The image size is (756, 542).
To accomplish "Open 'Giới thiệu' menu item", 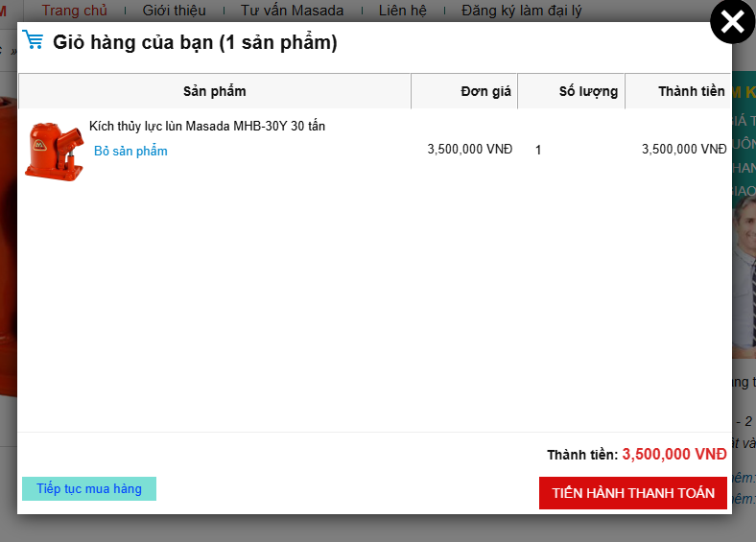I will [x=174, y=11].
